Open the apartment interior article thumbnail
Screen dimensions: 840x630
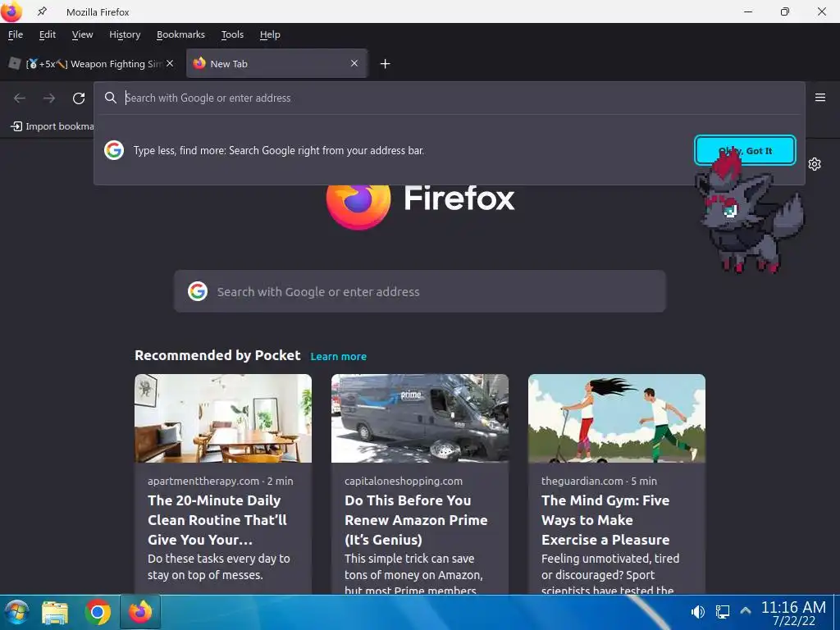(223, 418)
